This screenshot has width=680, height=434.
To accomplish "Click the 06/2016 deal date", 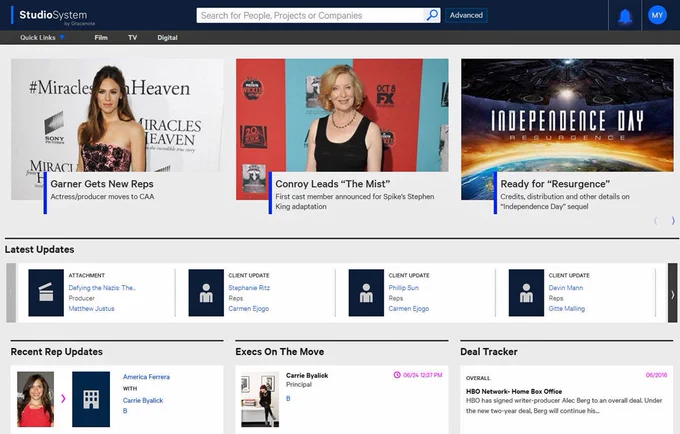I will pos(656,375).
